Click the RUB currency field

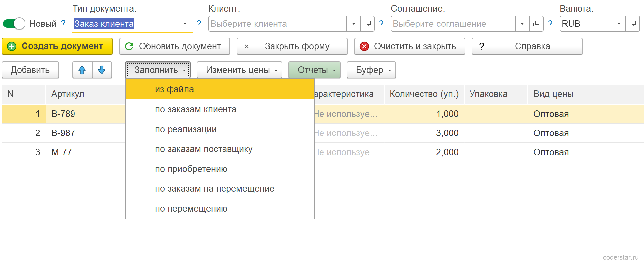pyautogui.click(x=586, y=24)
